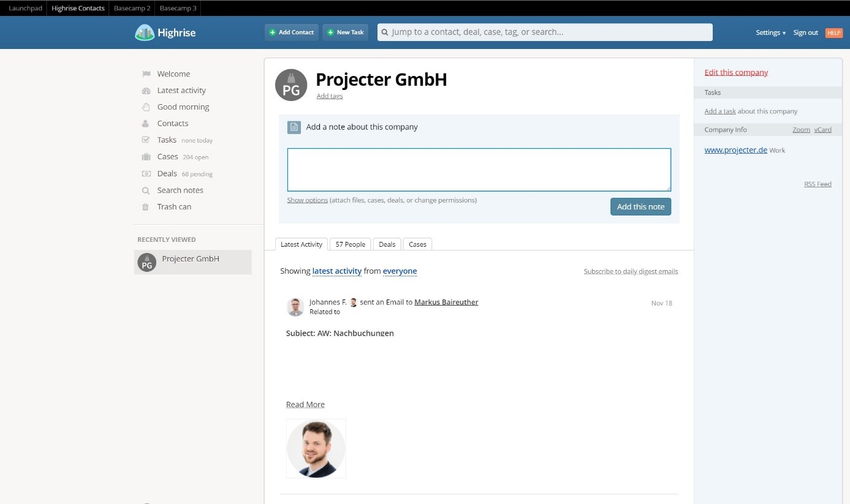
Task: Click Edit this company link
Action: click(736, 72)
